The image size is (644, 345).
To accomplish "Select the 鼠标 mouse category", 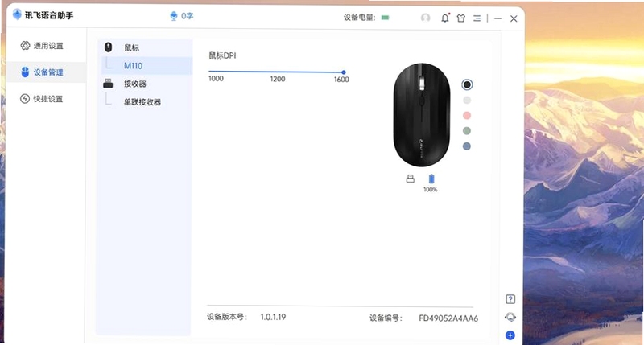I will point(132,47).
